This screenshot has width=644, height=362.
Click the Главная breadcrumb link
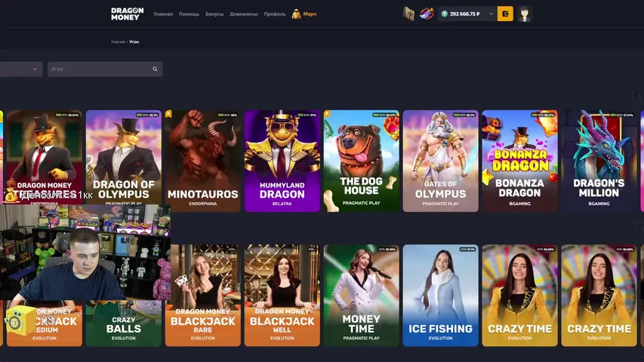click(118, 41)
